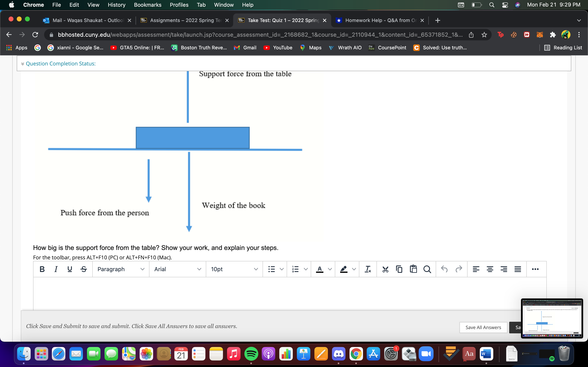Click the Align center icon
This screenshot has height=367, width=588.
(x=490, y=269)
